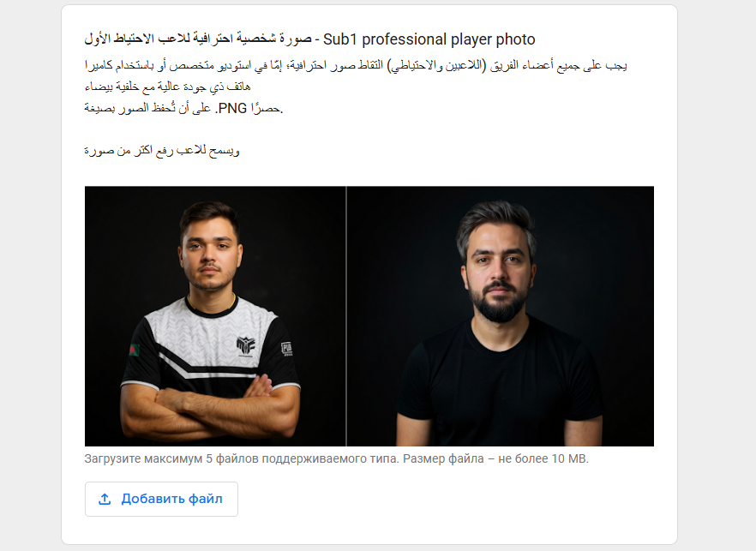Open the left example photo with the striped jersey
Viewport: 756px width, 551px height.
coord(215,316)
